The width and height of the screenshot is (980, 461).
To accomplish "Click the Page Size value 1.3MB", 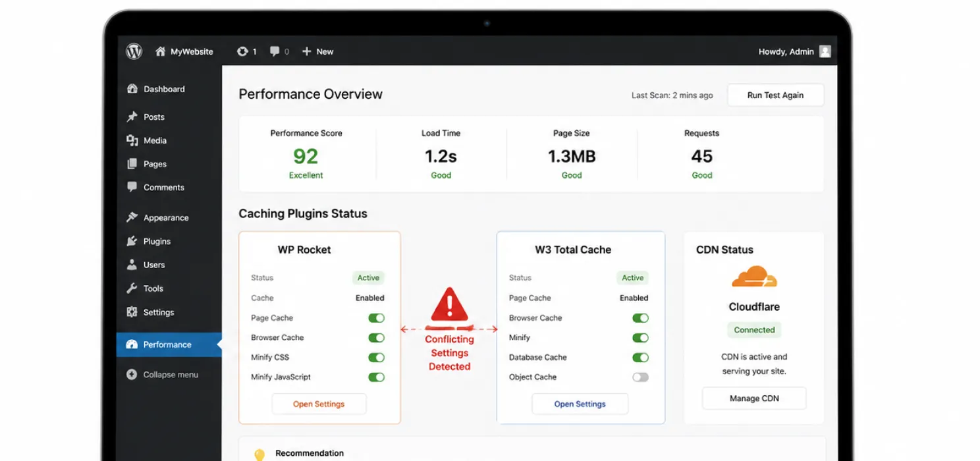I will point(572,156).
